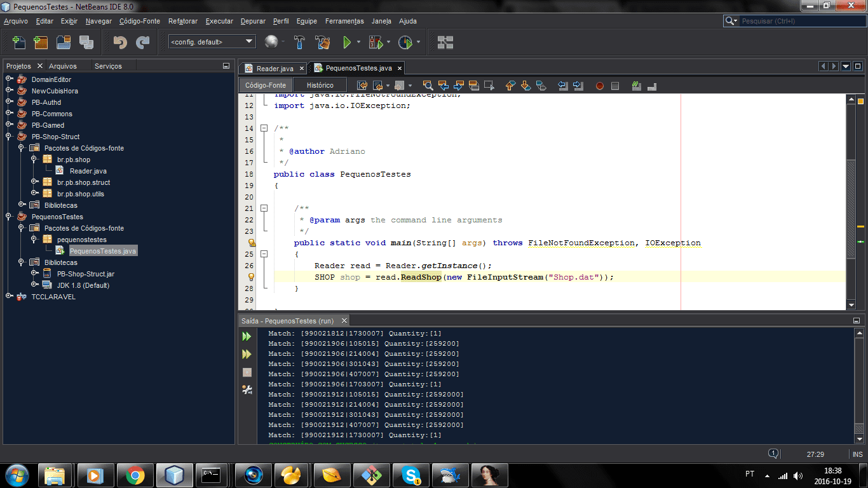Viewport: 868px width, 488px height.
Task: Collapse Javadoc fold at line 14
Action: pos(264,128)
